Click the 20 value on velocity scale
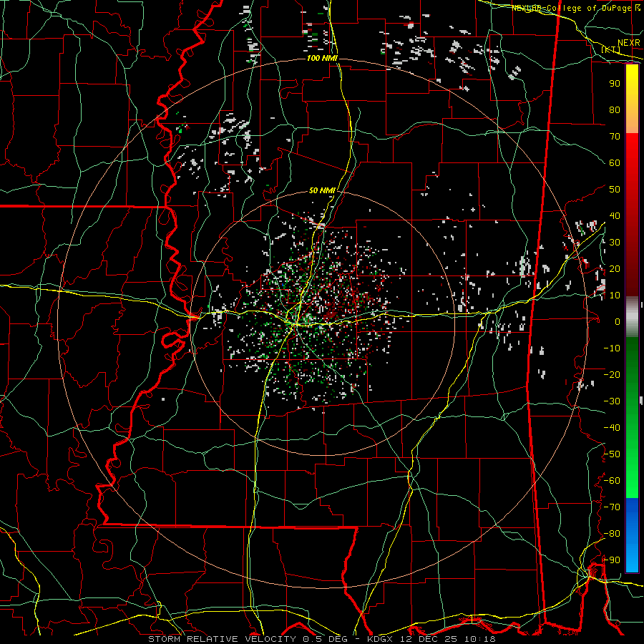Image resolution: width=644 pixels, height=644 pixels. (x=615, y=268)
